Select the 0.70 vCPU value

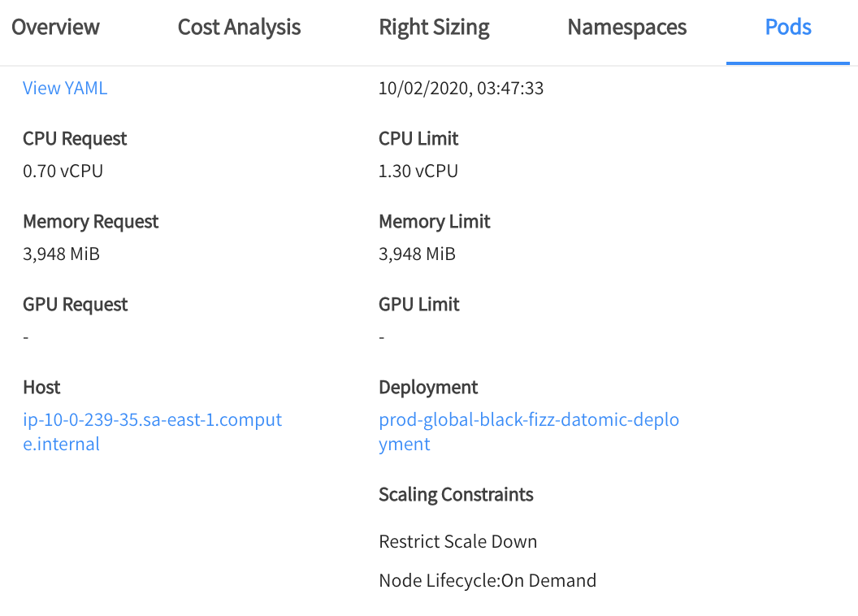(63, 171)
